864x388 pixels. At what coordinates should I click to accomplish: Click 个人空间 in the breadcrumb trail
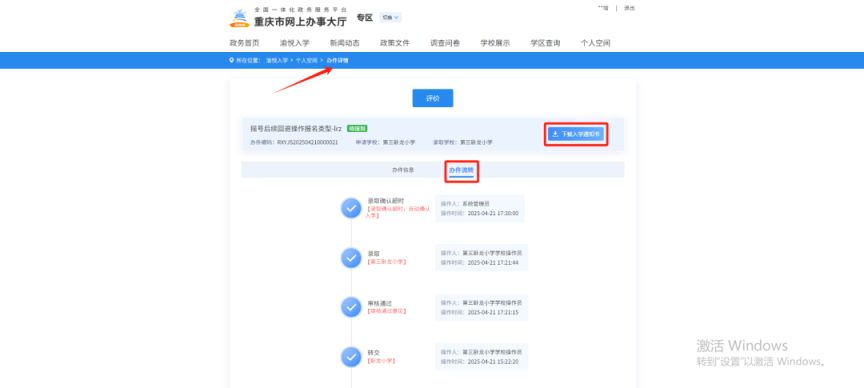point(307,60)
